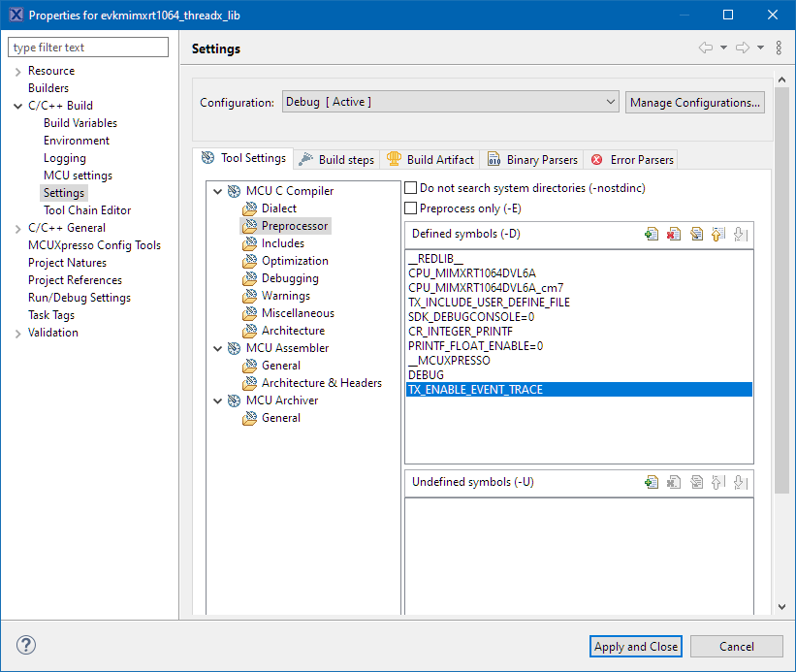796x672 pixels.
Task: Click the Edit defined symbol icon
Action: click(x=696, y=234)
